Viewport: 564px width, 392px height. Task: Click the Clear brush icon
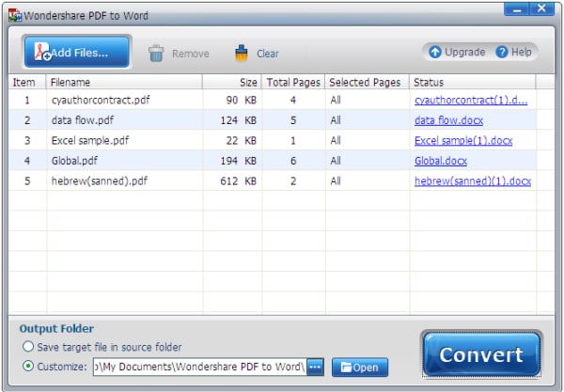(242, 54)
